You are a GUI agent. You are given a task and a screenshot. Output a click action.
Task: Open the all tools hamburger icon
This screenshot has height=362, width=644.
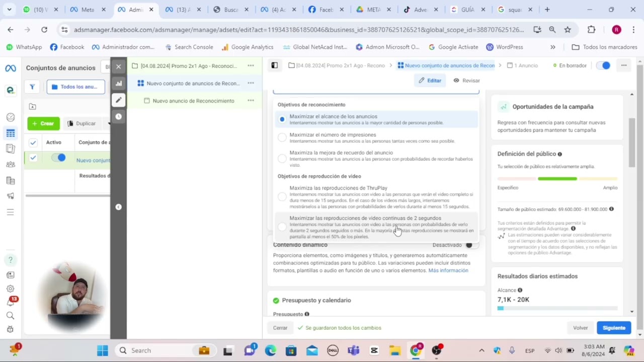[11, 212]
